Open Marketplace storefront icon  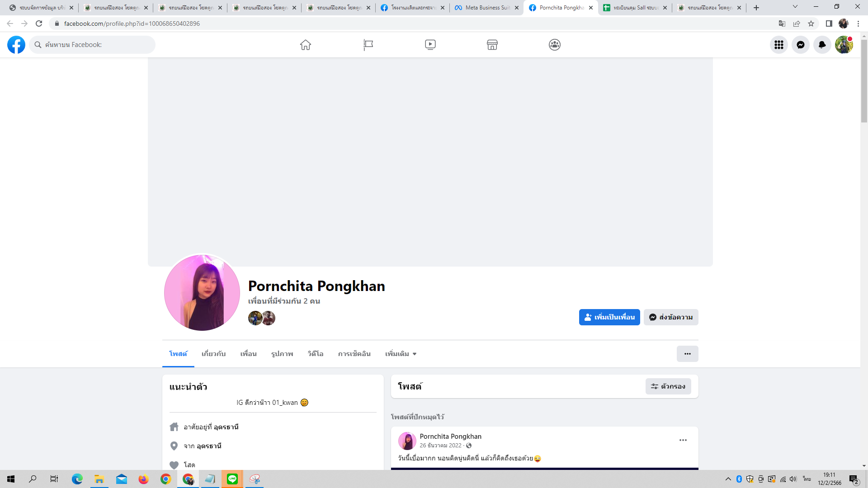coord(492,45)
